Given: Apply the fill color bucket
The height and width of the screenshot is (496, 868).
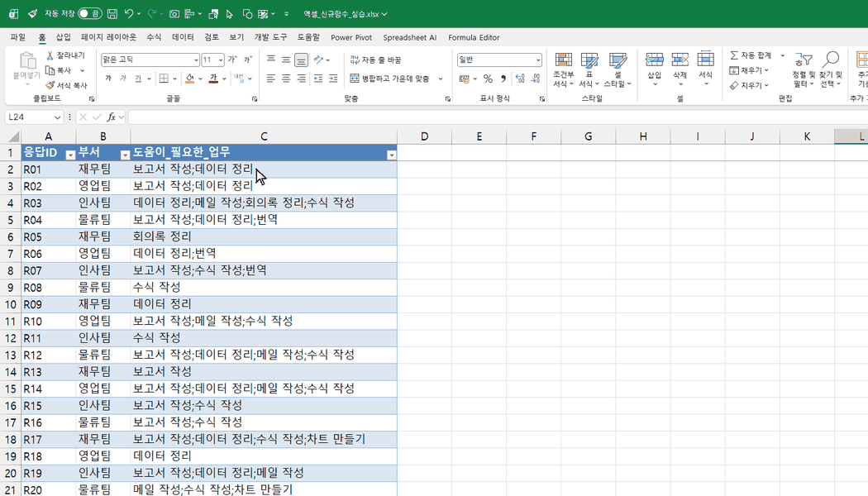Looking at the screenshot, I should pos(190,79).
